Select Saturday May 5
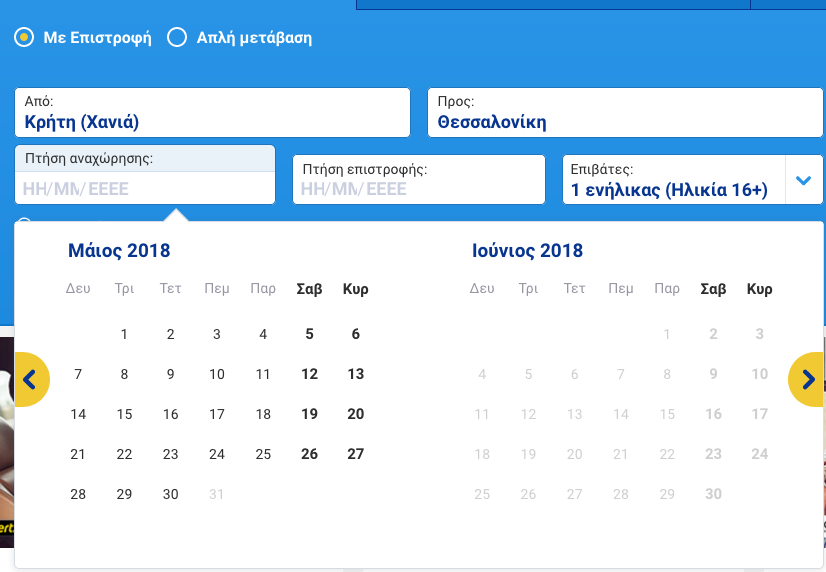The height and width of the screenshot is (572, 826). pos(309,334)
